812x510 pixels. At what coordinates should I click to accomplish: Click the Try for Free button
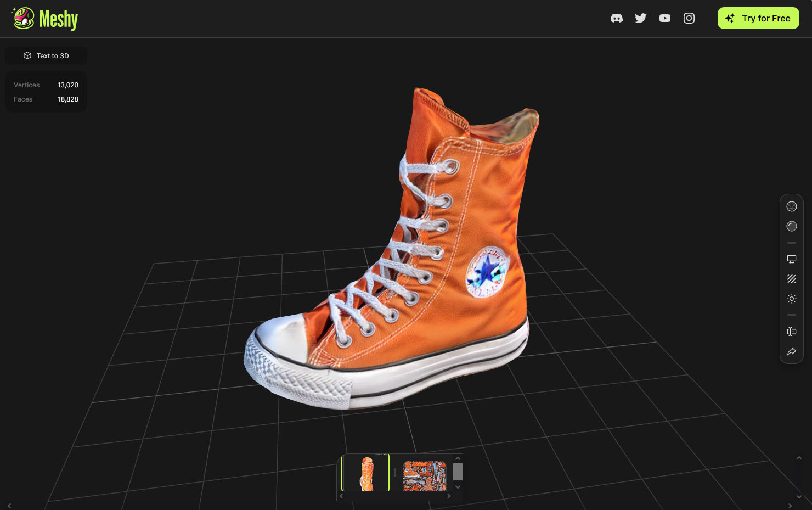tap(758, 18)
